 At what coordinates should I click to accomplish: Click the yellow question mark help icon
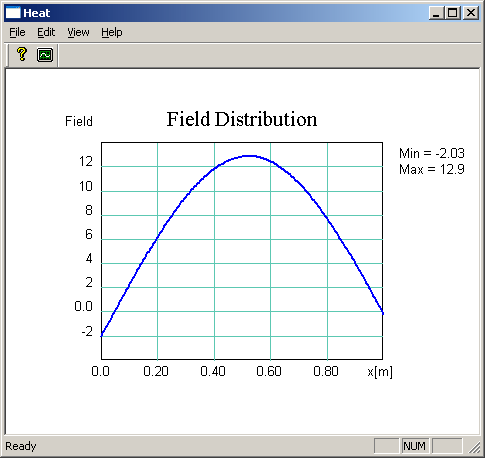pos(22,55)
